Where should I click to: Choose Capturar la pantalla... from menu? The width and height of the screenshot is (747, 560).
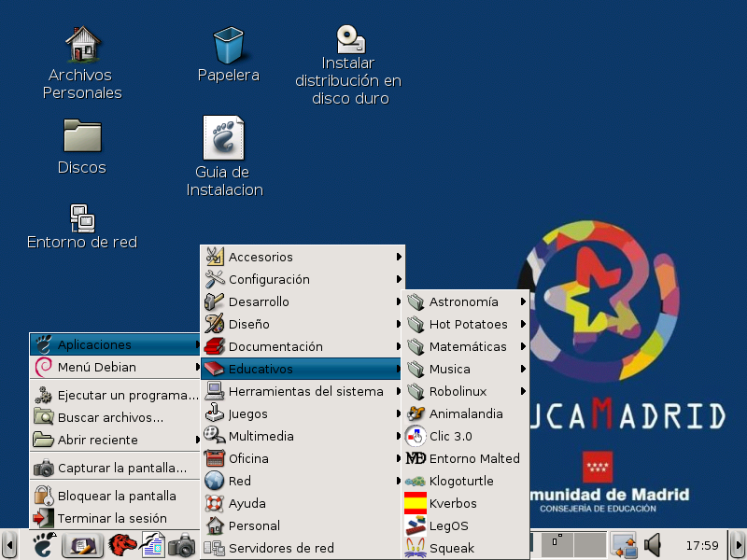pyautogui.click(x=115, y=468)
